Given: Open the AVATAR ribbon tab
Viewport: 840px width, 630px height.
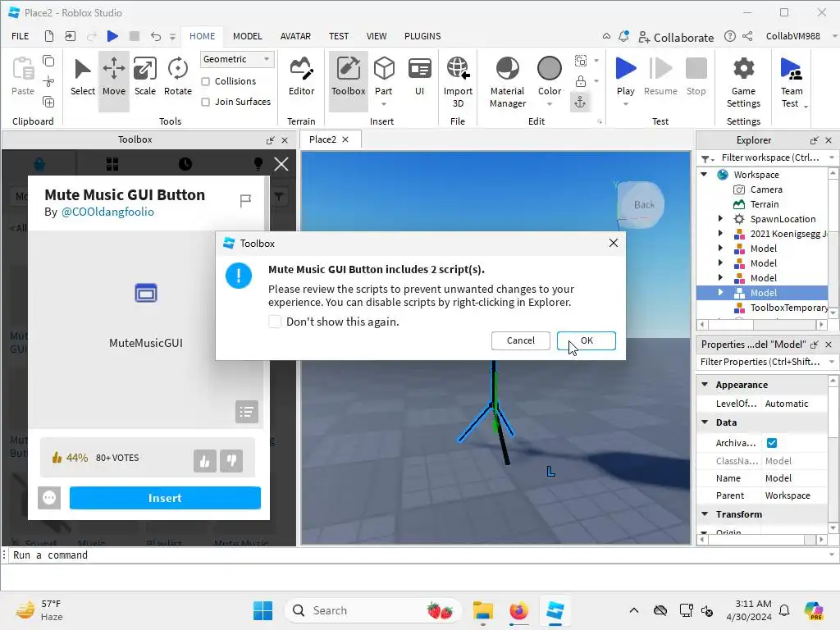Looking at the screenshot, I should coord(295,36).
